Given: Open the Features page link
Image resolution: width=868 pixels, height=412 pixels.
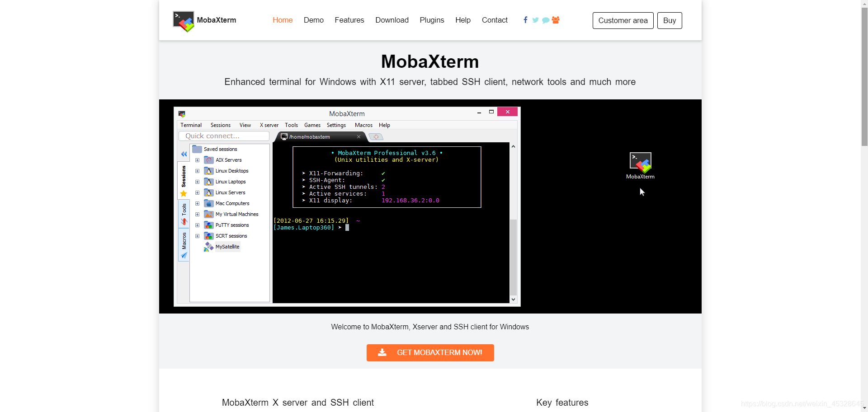Looking at the screenshot, I should 349,20.
